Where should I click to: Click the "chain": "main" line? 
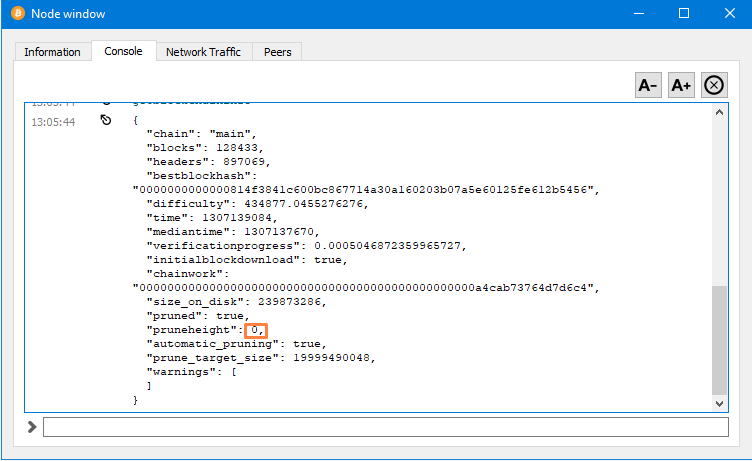(x=201, y=134)
